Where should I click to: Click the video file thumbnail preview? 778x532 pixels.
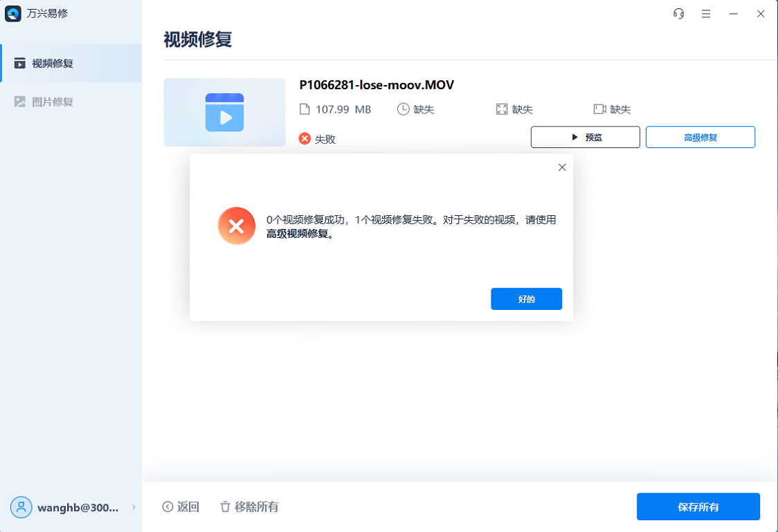pos(224,112)
